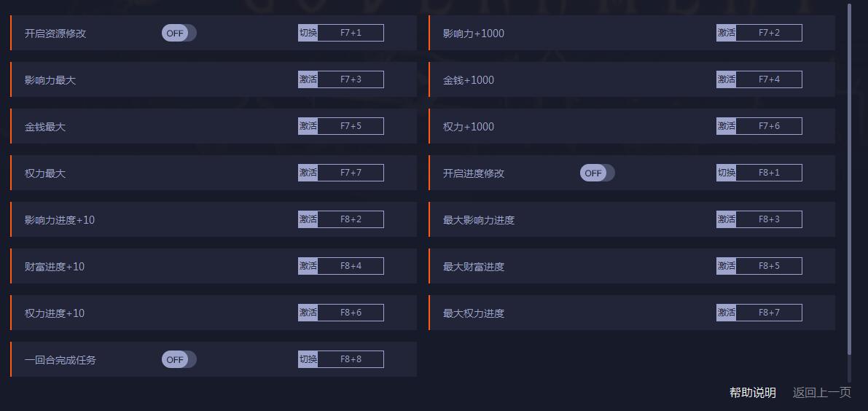
Task: Click 切换 beside 开启进度修改 hotkey
Action: [726, 173]
